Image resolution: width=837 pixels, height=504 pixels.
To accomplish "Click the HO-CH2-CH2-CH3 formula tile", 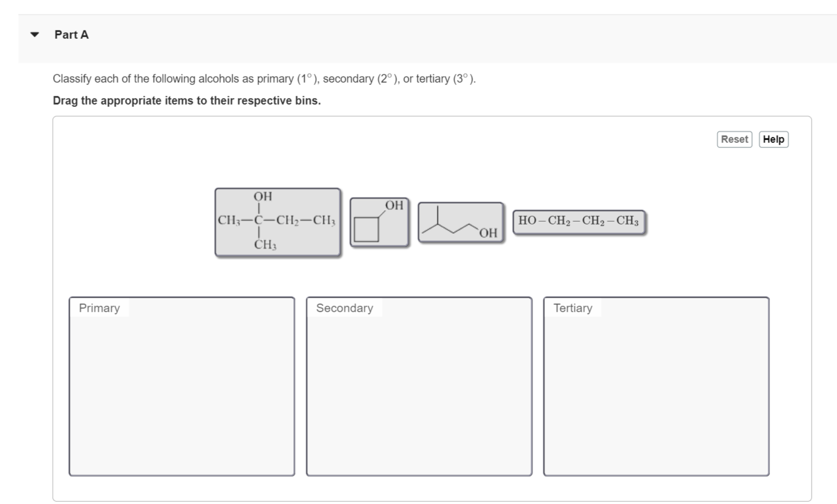I will 578,221.
